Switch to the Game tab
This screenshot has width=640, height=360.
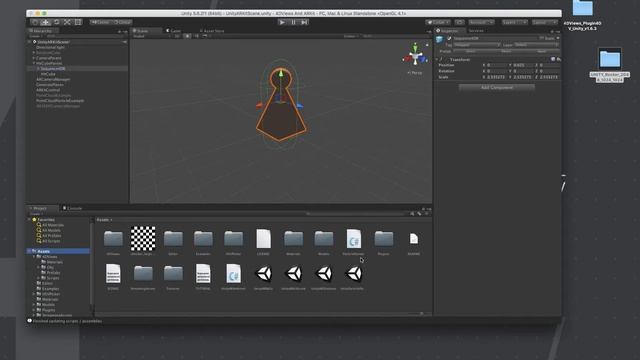click(174, 31)
